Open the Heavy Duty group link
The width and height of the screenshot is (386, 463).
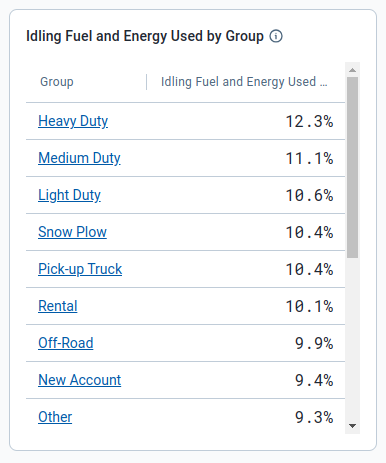tap(73, 121)
